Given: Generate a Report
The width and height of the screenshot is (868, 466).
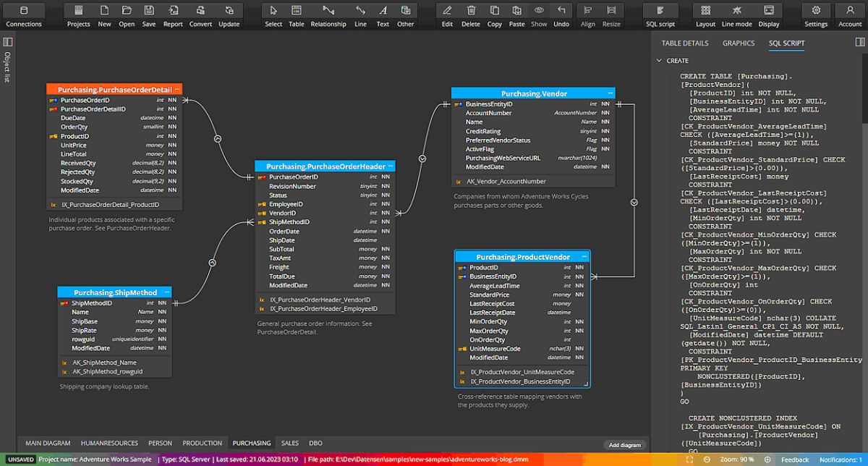Looking at the screenshot, I should [173, 15].
